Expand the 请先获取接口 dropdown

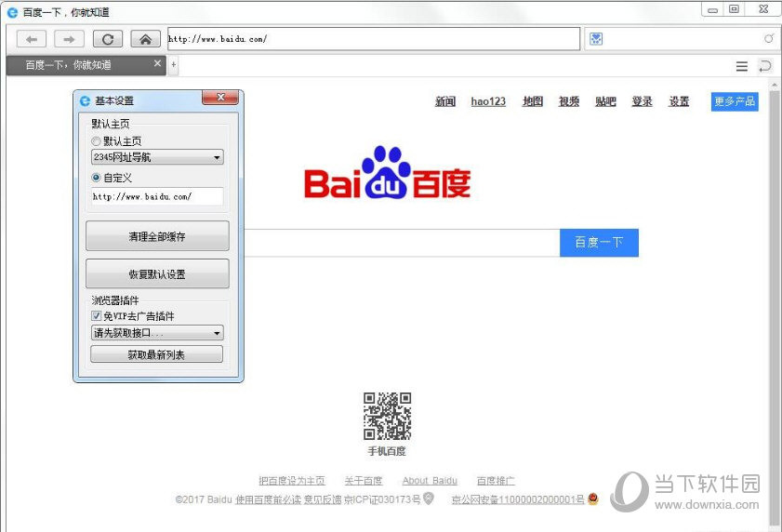click(157, 333)
